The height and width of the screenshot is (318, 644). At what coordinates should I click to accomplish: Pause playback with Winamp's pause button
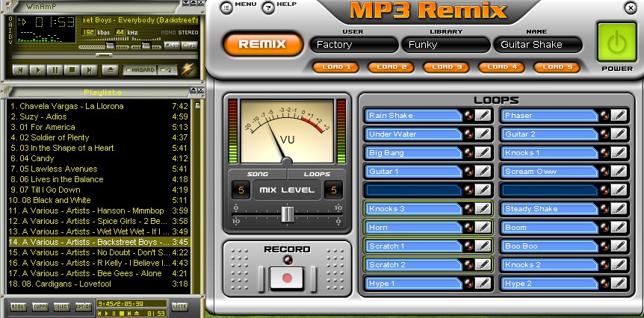(55, 69)
